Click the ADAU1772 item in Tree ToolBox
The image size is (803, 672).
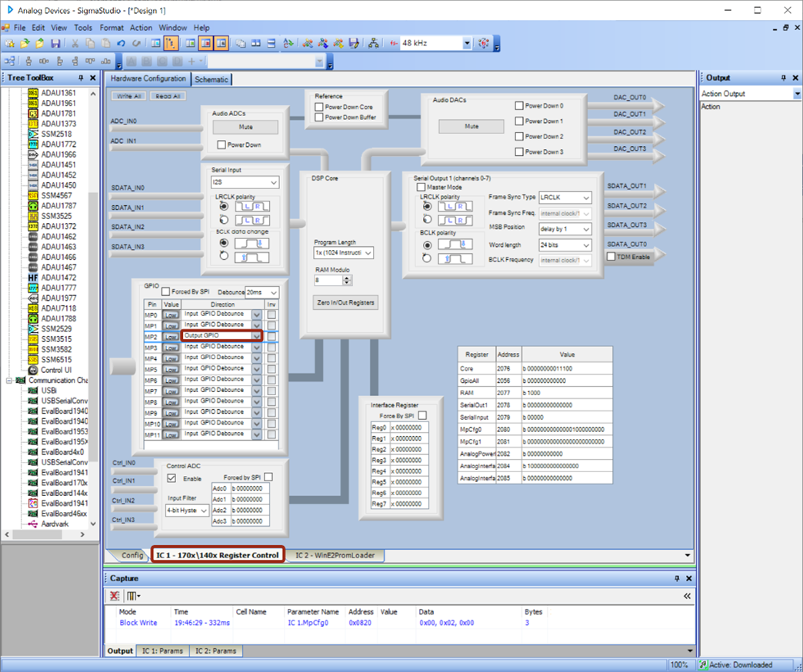pyautogui.click(x=58, y=144)
